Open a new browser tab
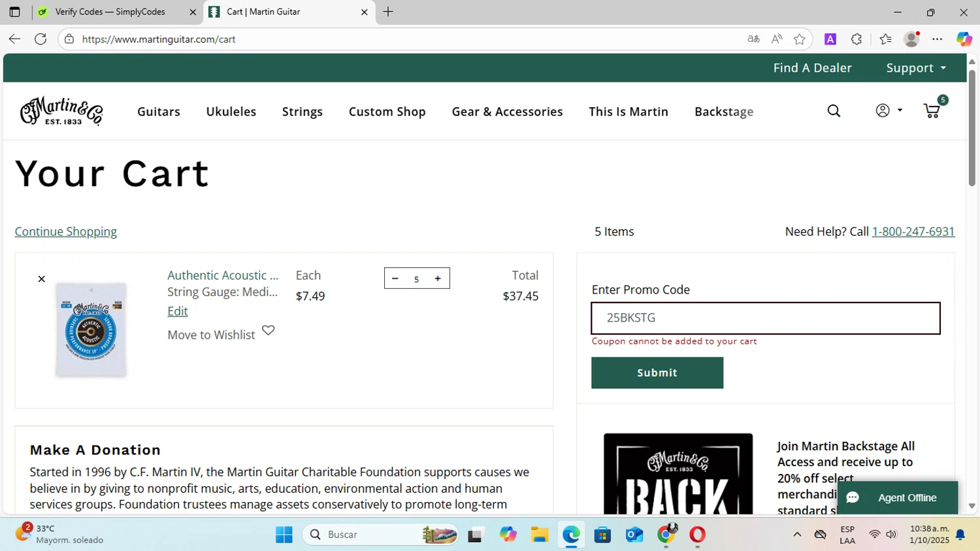The width and height of the screenshot is (980, 551). pyautogui.click(x=388, y=12)
